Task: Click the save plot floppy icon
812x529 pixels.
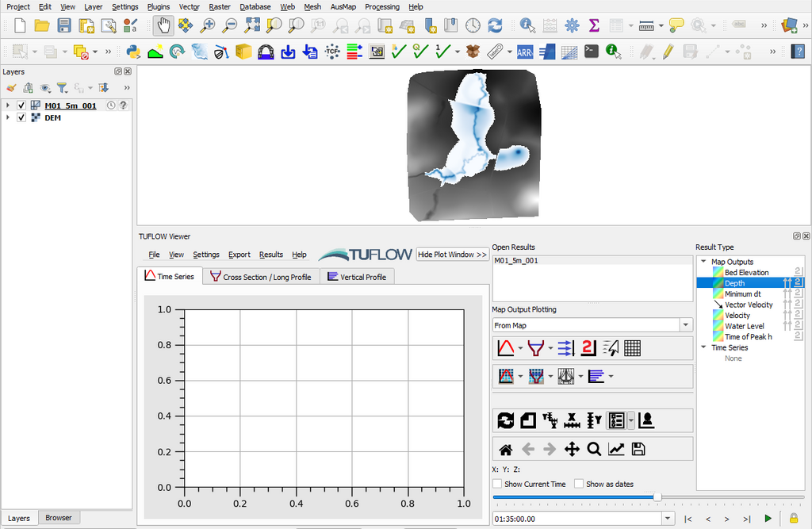Action: click(x=638, y=450)
